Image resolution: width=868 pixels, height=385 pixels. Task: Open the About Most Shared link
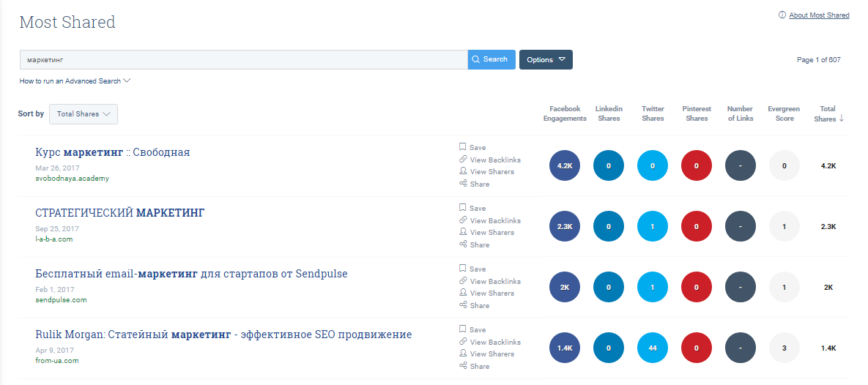(x=819, y=15)
